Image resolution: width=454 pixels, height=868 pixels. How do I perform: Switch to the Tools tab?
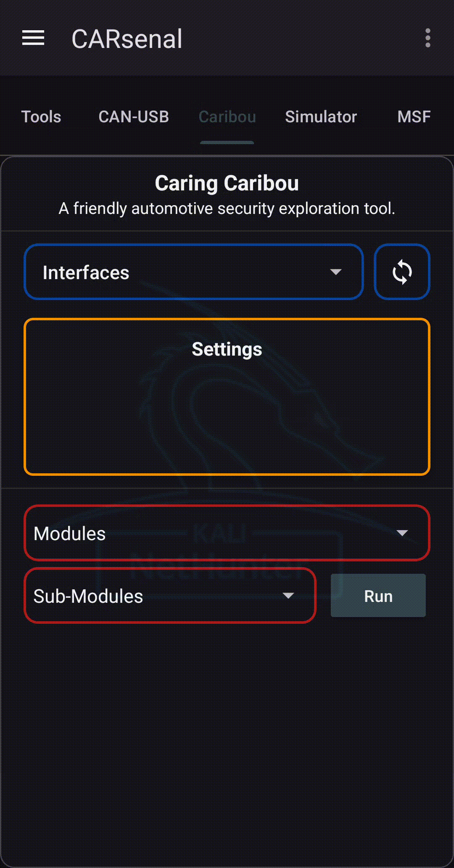click(41, 117)
